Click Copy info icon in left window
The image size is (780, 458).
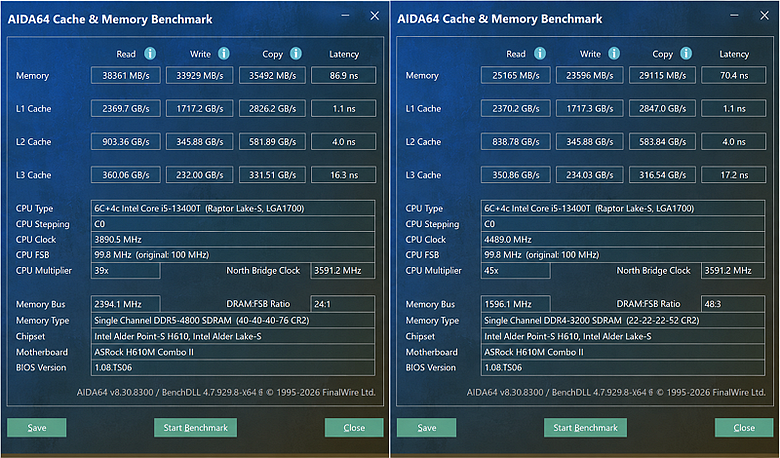tap(296, 54)
